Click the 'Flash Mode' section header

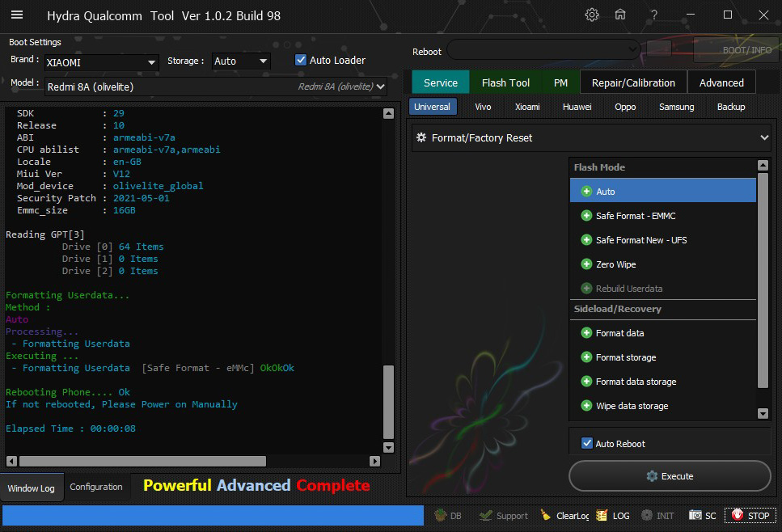point(599,167)
